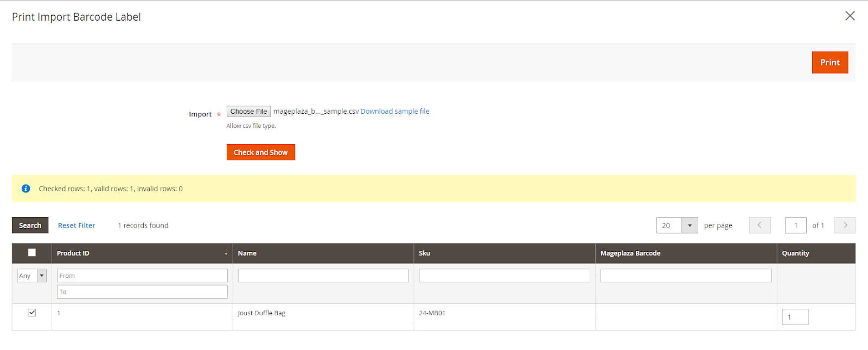Click the Product ID sort arrow icon
This screenshot has width=868, height=350.
click(x=226, y=252)
